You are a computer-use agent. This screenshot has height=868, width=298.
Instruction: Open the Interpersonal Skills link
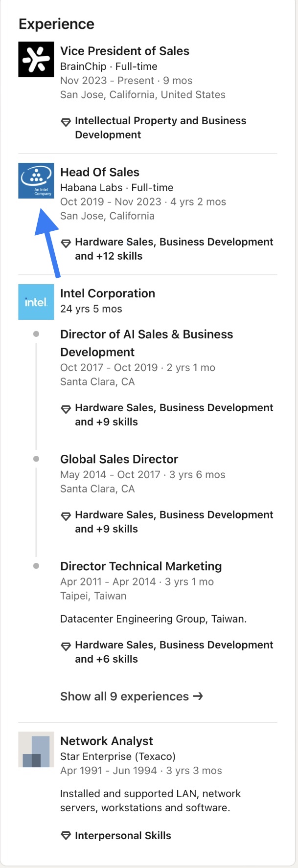(x=123, y=836)
